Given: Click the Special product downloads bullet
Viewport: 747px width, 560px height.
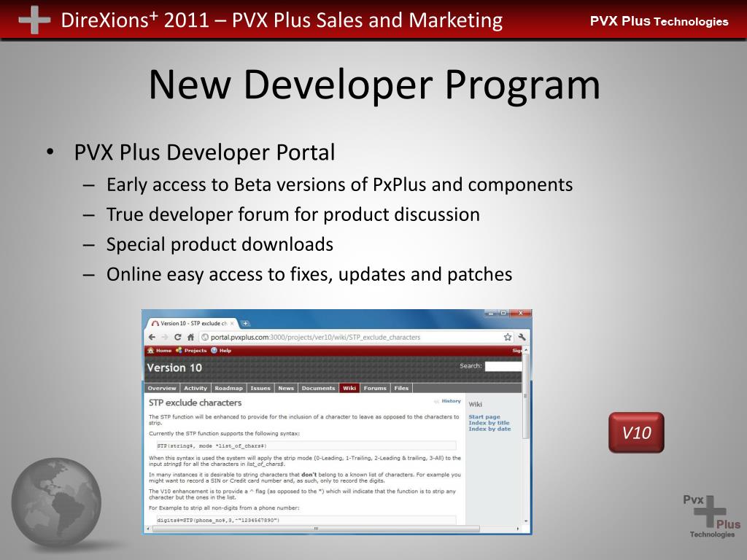Looking at the screenshot, I should (220, 245).
